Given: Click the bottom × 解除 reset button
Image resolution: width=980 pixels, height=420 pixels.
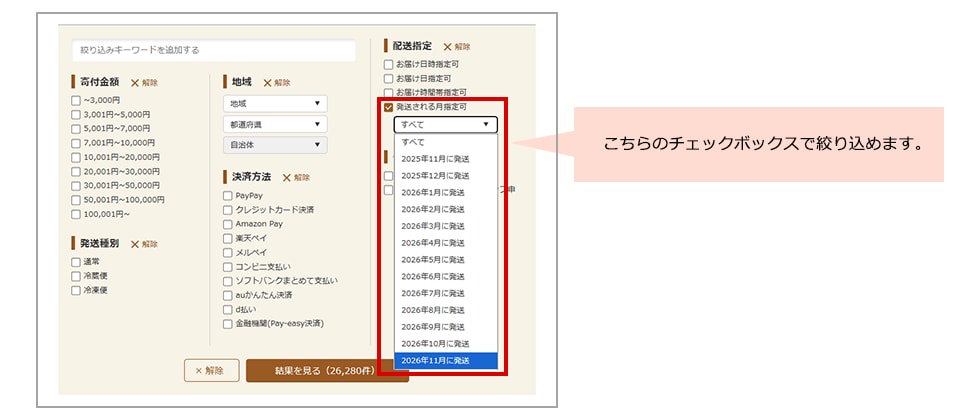Looking at the screenshot, I should point(212,371).
